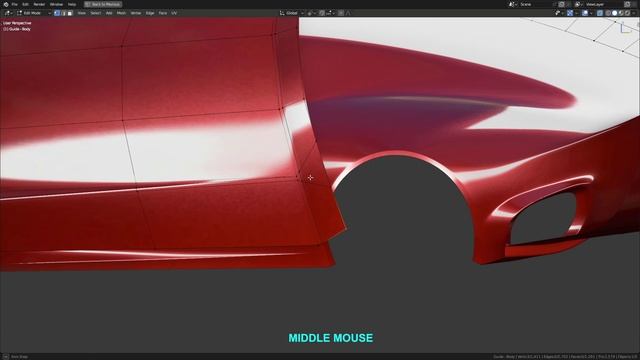Open the UV menu
Viewport: 640px width, 360px height.
[174, 13]
